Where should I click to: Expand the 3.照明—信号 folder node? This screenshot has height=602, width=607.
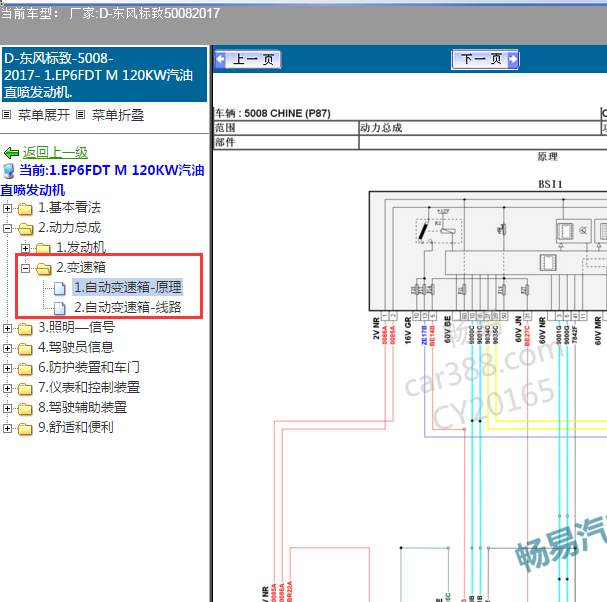click(x=7, y=328)
